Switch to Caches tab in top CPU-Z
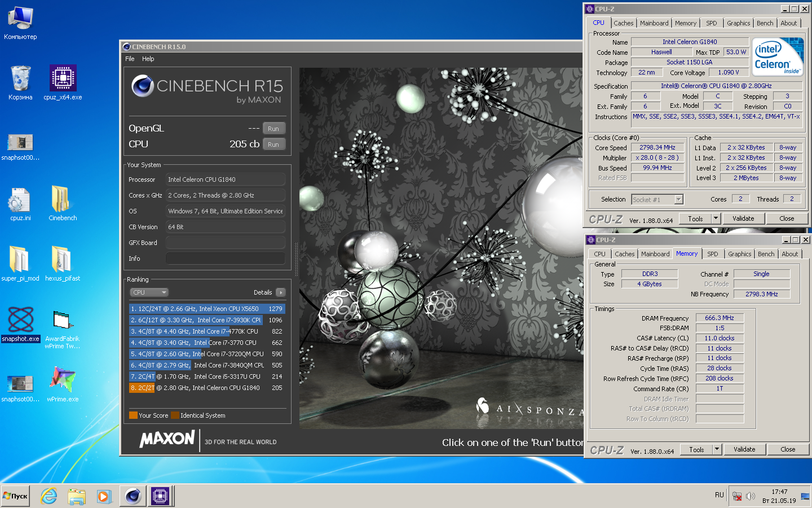Image resolution: width=812 pixels, height=508 pixels. (x=624, y=23)
